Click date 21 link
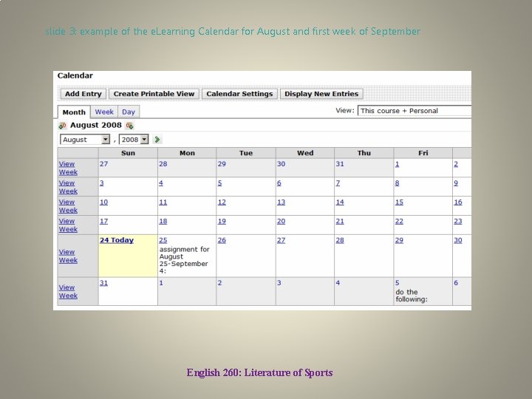The image size is (532, 399). 340,221
